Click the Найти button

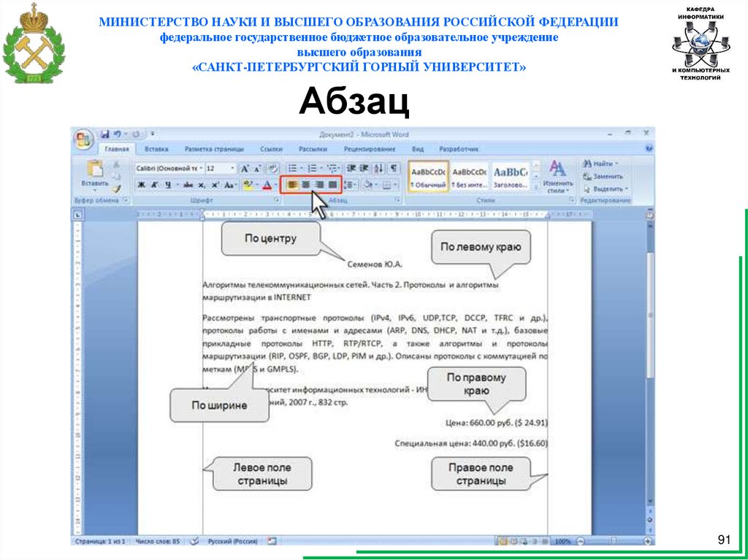600,164
